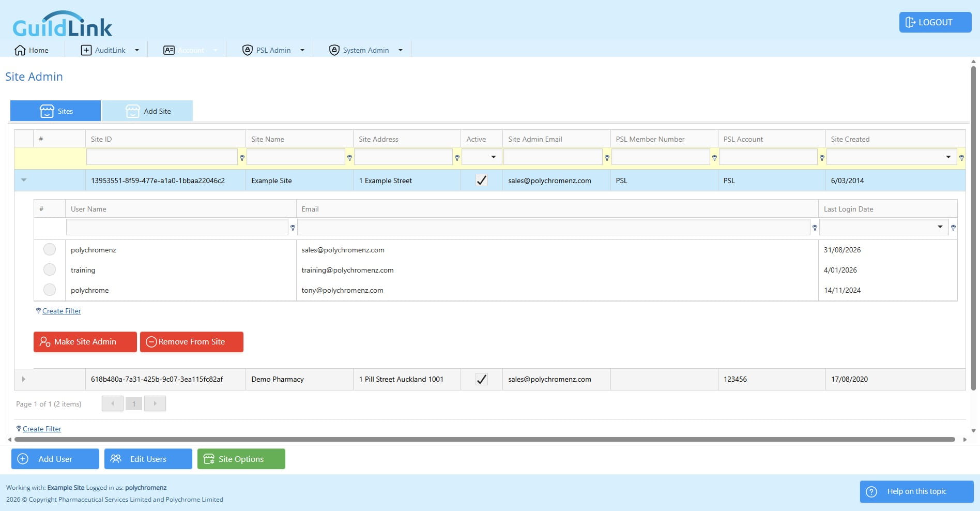The width and height of the screenshot is (980, 511).
Task: Switch to the Add Site tab
Action: coord(148,111)
